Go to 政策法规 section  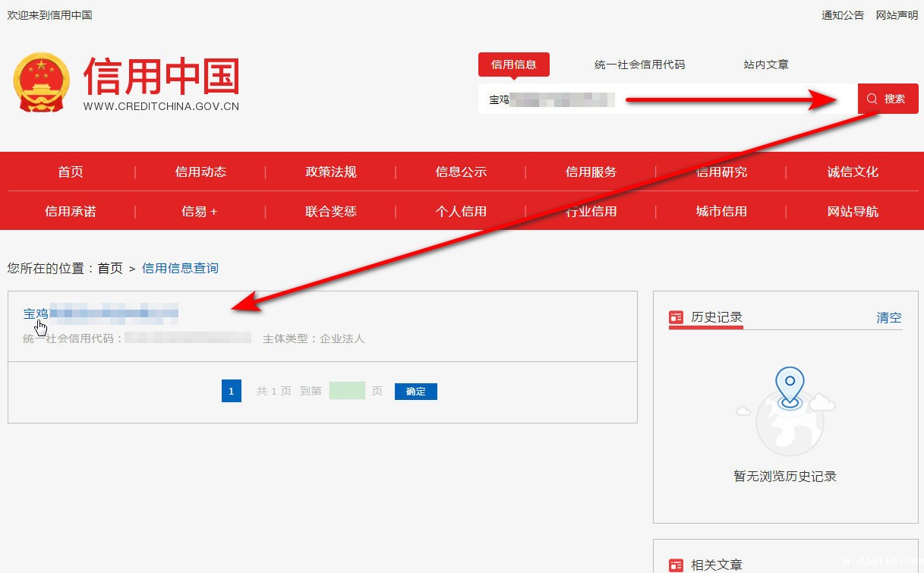[x=331, y=172]
